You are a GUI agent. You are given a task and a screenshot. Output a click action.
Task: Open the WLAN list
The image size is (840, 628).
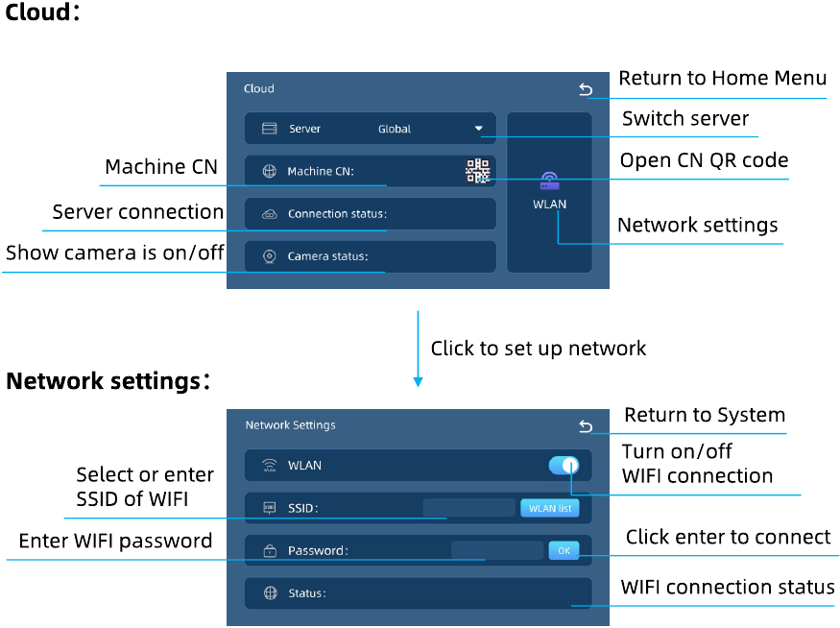click(x=550, y=508)
